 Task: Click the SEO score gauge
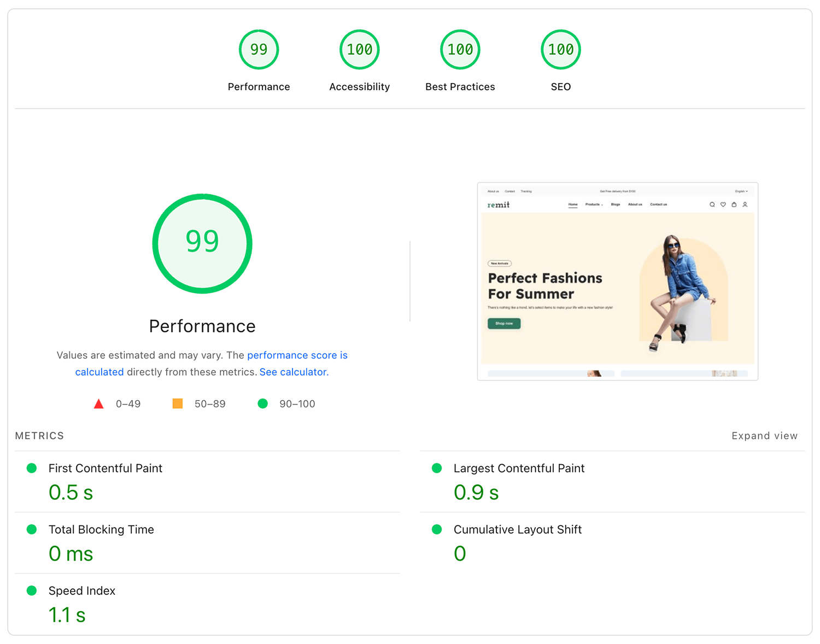pos(560,50)
